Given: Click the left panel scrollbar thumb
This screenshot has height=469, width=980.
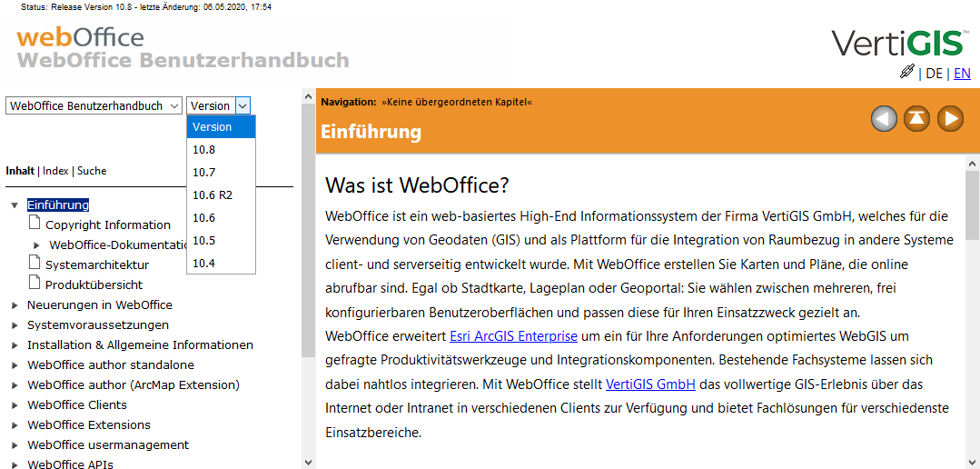Looking at the screenshot, I should tap(307, 230).
